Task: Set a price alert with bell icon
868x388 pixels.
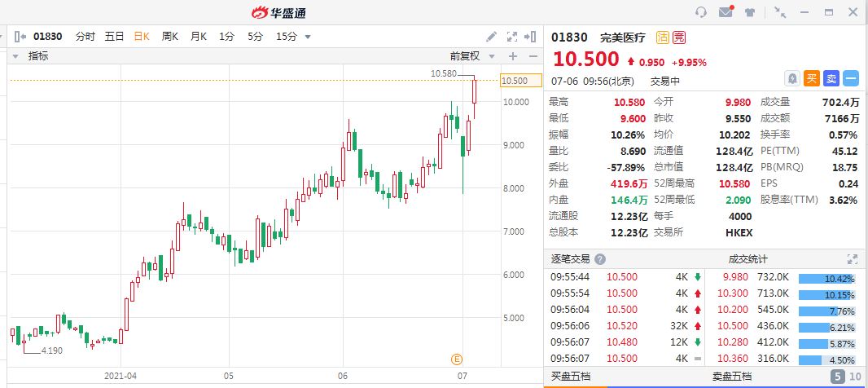Action: 791,78
